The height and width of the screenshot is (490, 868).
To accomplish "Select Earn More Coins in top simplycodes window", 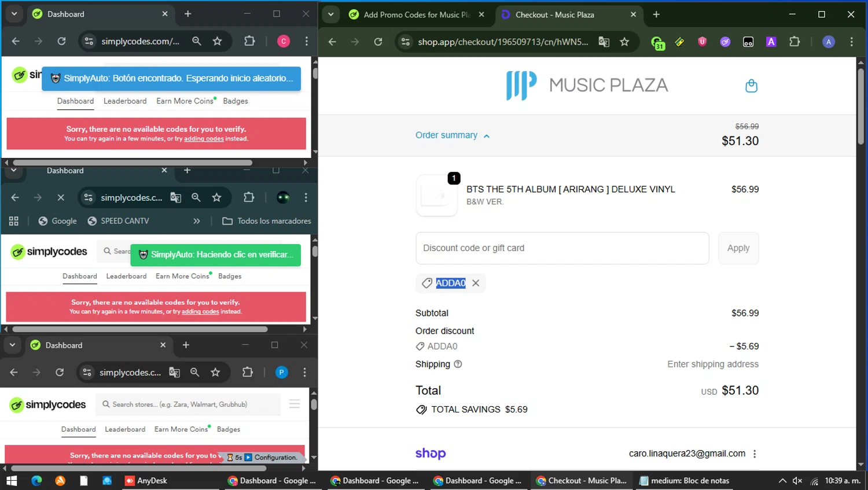I will 185,101.
